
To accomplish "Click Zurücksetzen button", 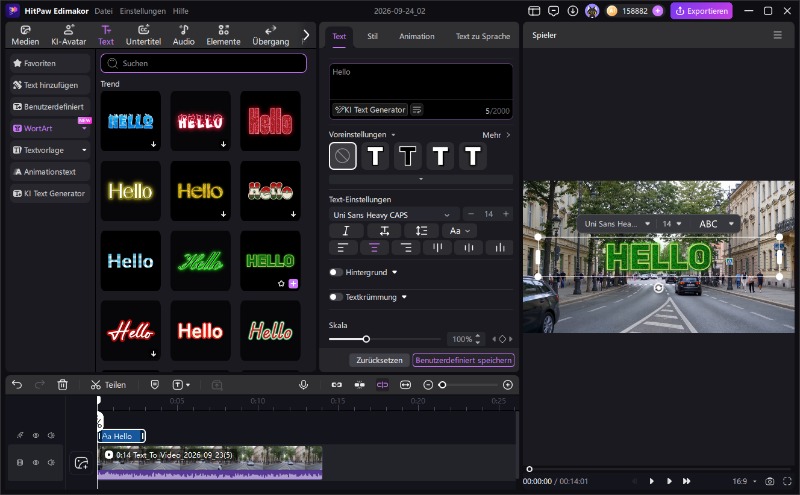I will click(x=380, y=360).
